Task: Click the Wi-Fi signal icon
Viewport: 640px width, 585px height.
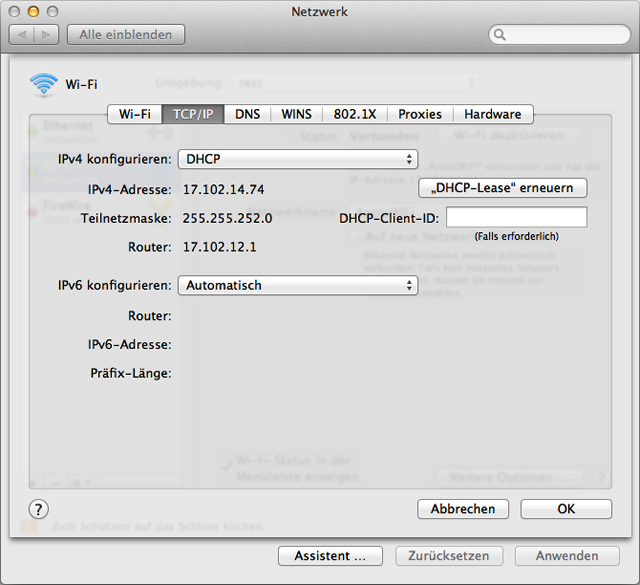Action: (44, 85)
